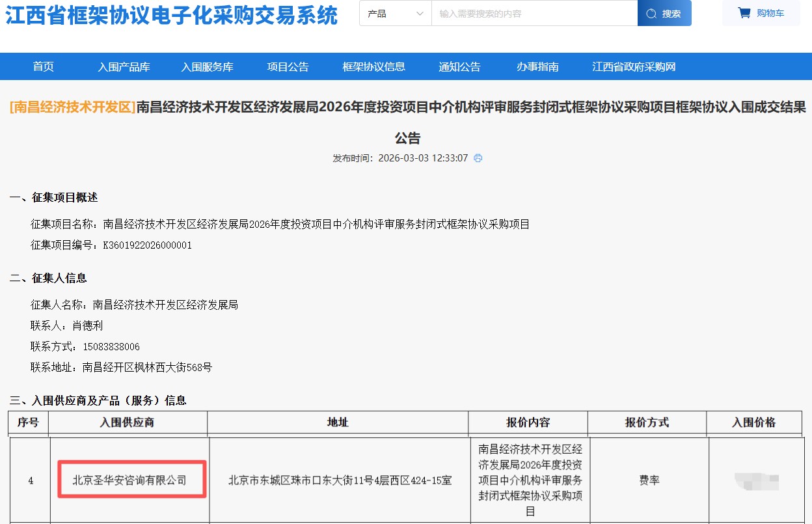Click the 费率 quotation method cell

tap(649, 480)
